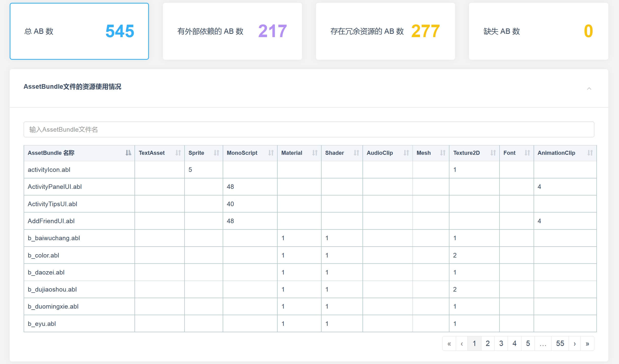
Task: Click Shader column sort icon
Action: coord(356,153)
